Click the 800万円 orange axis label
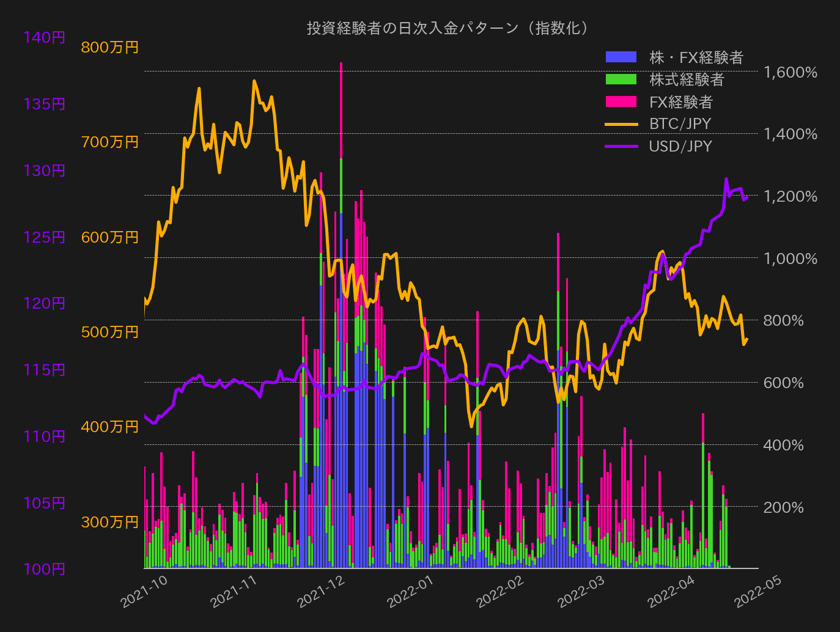The image size is (840, 632). click(110, 47)
